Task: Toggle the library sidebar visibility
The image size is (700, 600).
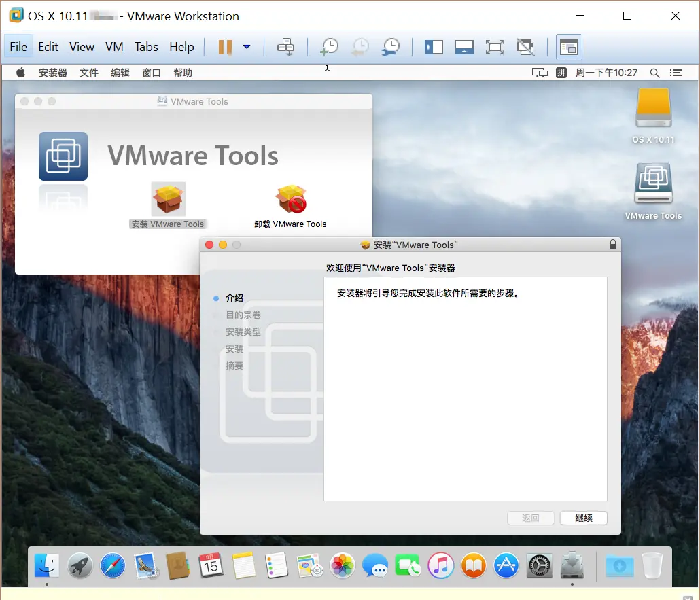Action: (434, 47)
